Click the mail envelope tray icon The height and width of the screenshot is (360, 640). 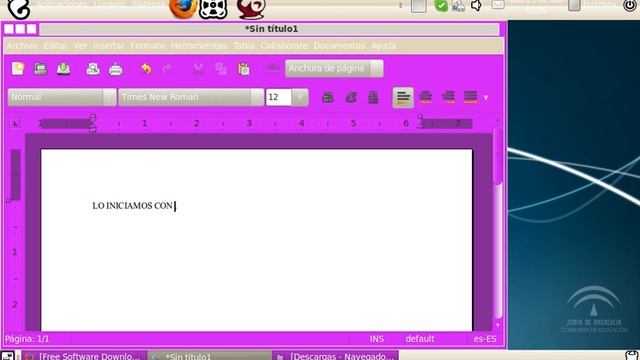point(498,5)
